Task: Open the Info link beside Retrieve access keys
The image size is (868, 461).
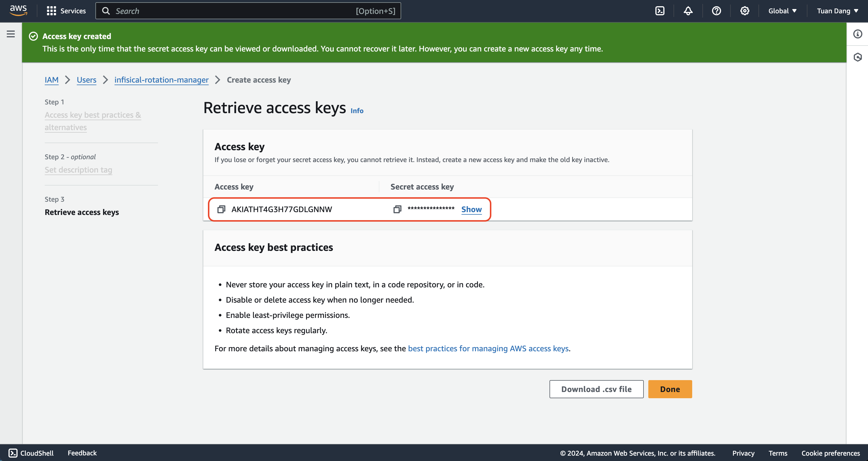Action: (x=357, y=111)
